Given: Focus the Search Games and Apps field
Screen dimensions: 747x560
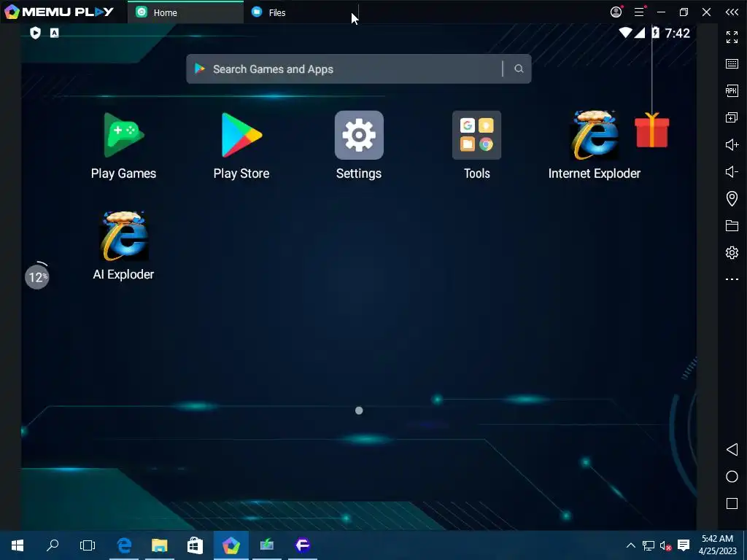Looking at the screenshot, I should [x=358, y=69].
